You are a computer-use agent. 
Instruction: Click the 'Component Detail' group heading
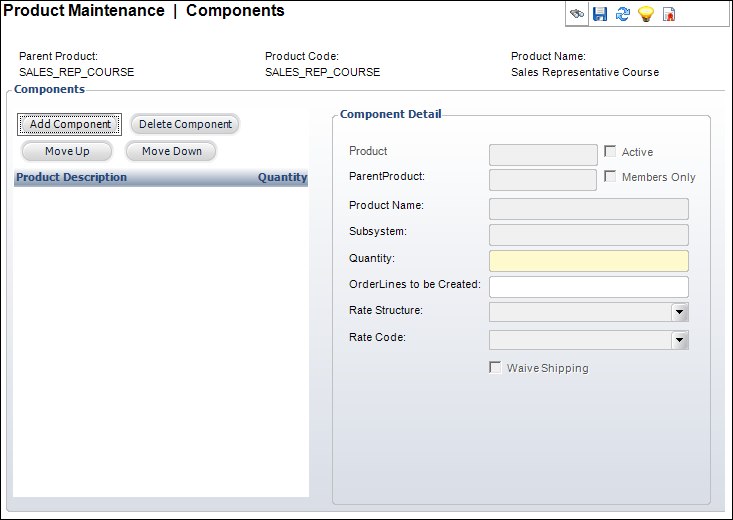[x=390, y=114]
